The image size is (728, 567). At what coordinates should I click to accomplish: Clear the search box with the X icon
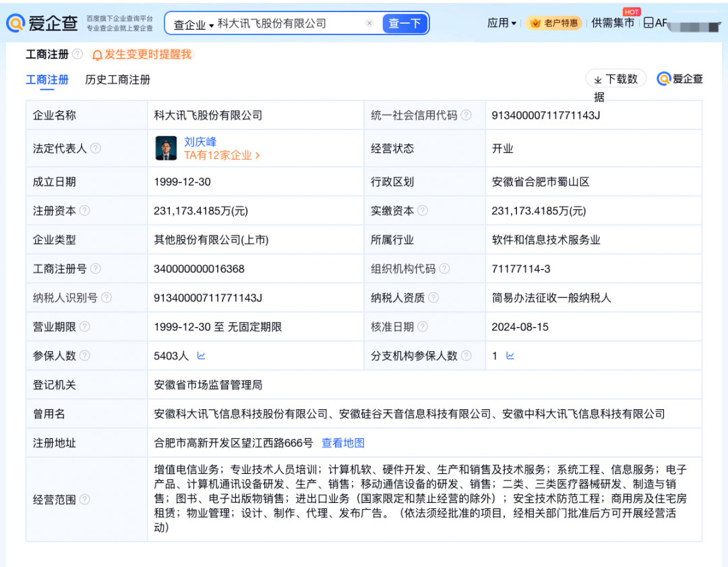click(x=369, y=24)
